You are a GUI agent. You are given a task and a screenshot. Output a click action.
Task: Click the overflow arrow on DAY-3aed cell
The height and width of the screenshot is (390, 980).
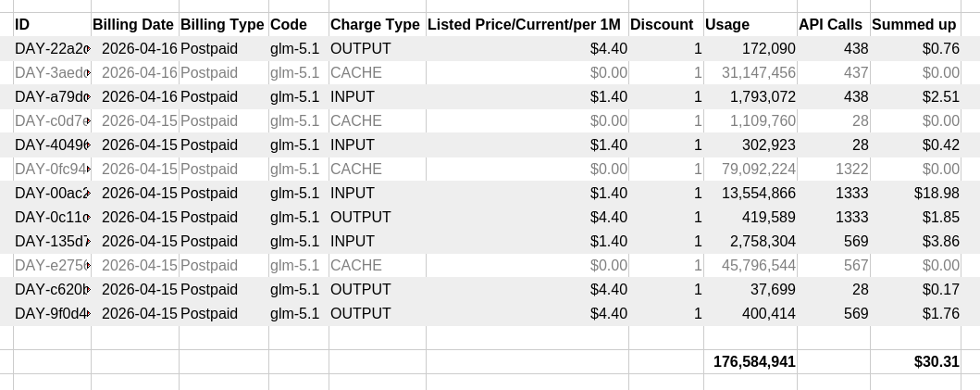tap(88, 73)
